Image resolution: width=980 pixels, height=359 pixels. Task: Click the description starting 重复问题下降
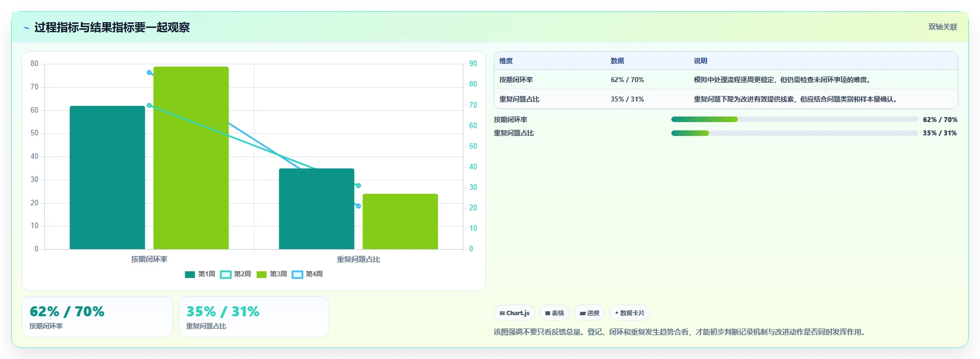796,99
